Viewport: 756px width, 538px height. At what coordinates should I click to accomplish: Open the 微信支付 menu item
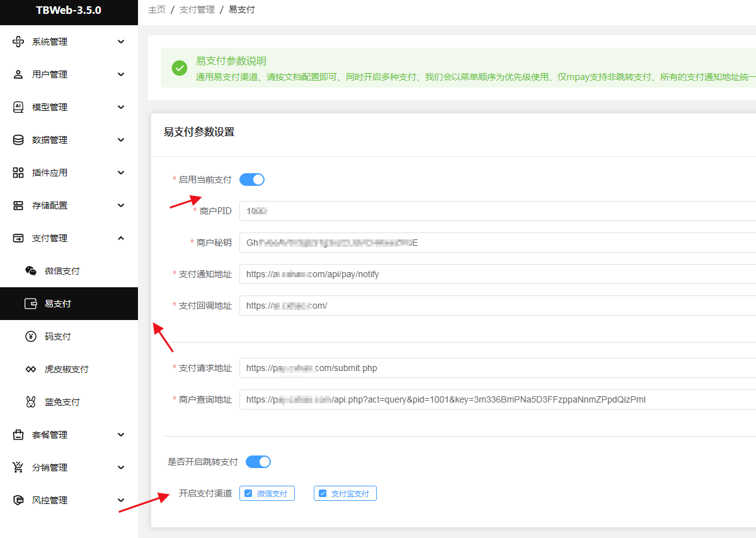pyautogui.click(x=69, y=271)
